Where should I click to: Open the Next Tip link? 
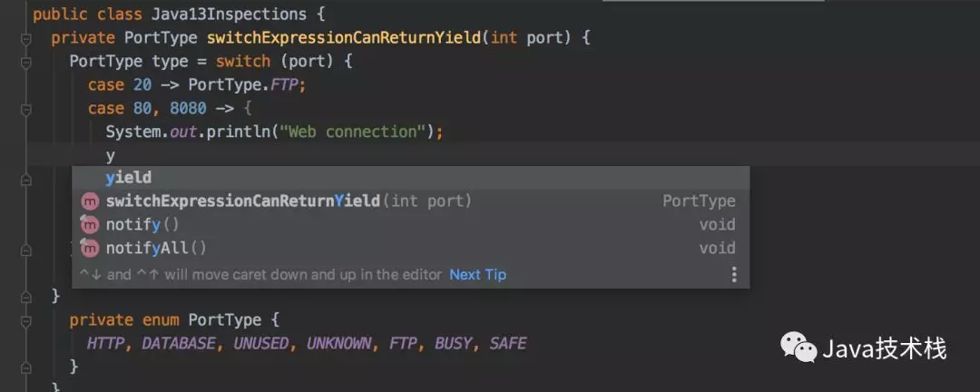pos(477,274)
